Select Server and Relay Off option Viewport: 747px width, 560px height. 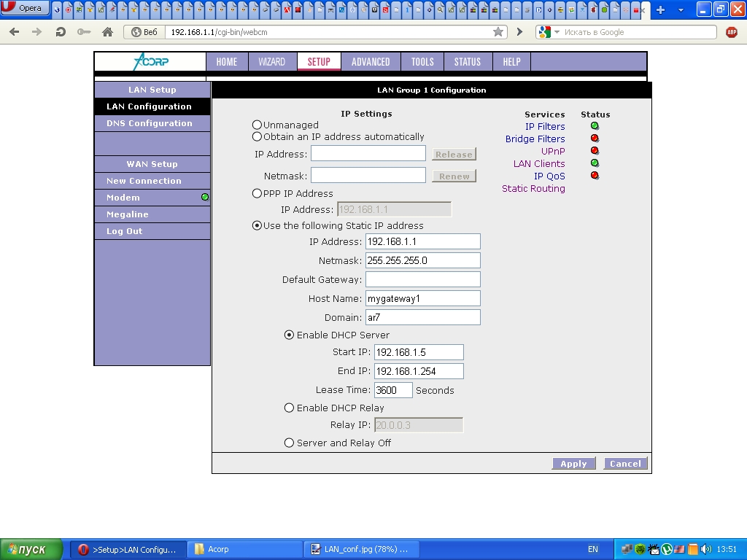pos(290,443)
